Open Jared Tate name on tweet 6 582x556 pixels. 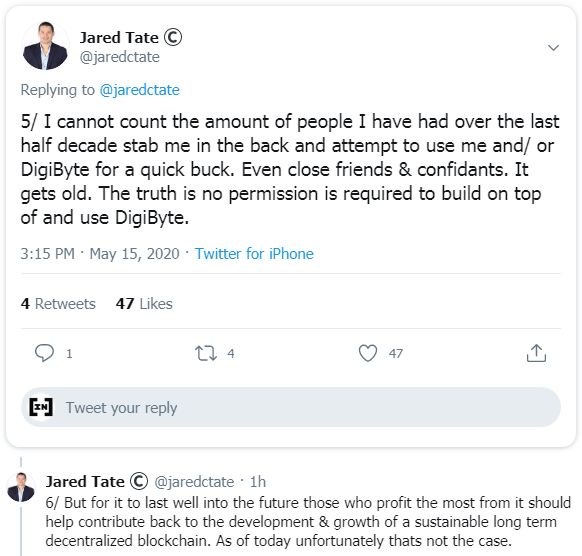pyautogui.click(x=85, y=481)
